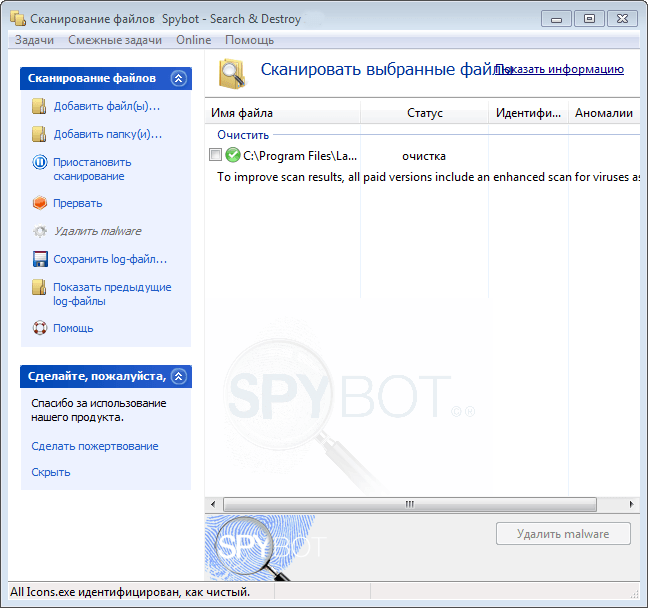Click the orange Abort (Прервать) icon

(x=40, y=203)
